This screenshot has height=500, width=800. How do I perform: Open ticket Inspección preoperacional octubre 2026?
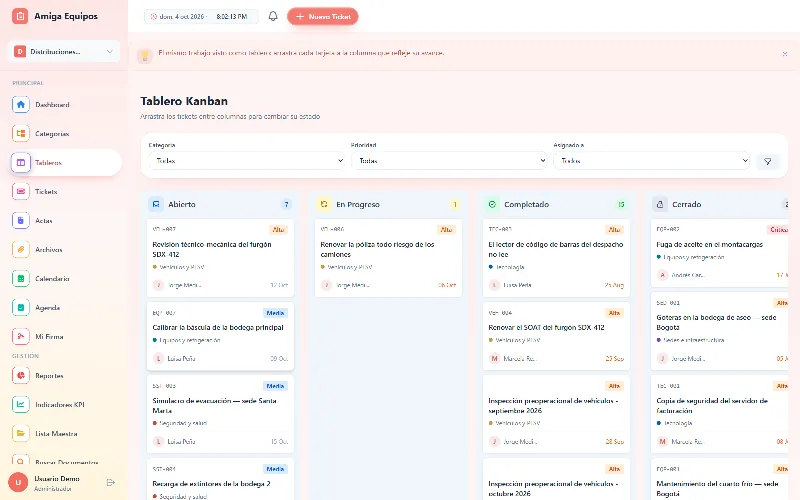point(556,480)
